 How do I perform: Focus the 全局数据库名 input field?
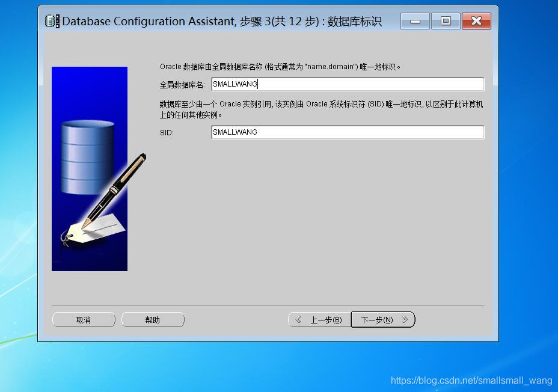click(x=348, y=84)
